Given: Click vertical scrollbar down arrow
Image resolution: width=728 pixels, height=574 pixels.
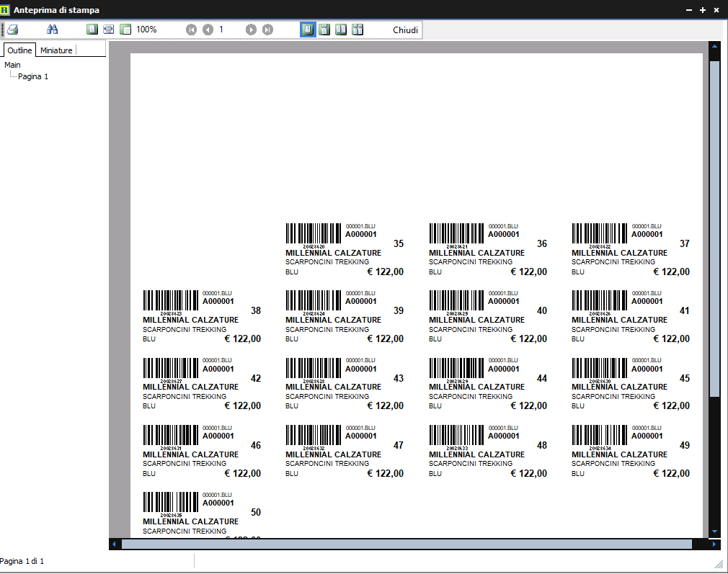Looking at the screenshot, I should pos(714,532).
